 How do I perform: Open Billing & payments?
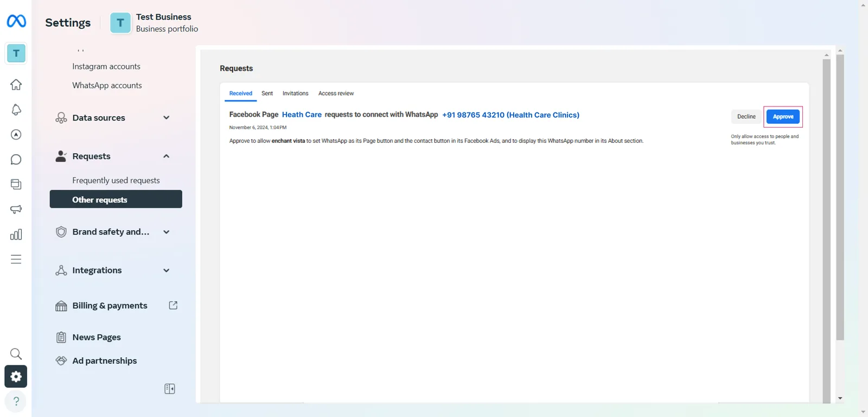pos(110,306)
